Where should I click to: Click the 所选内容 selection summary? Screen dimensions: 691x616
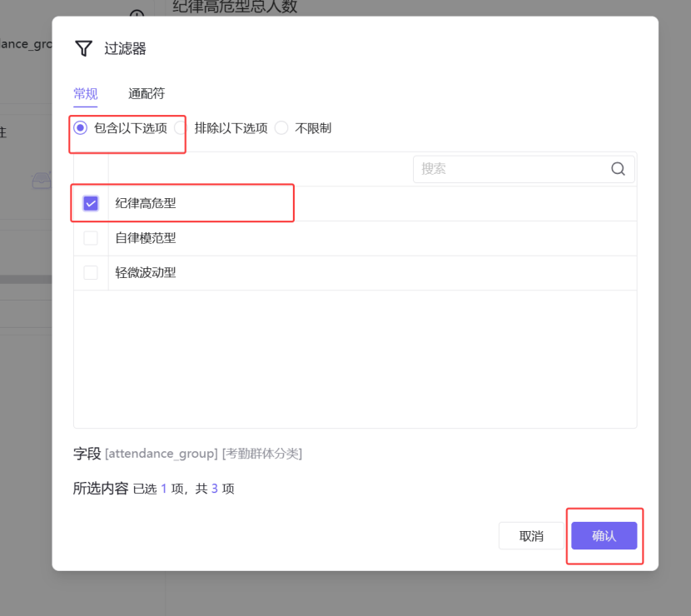pyautogui.click(x=153, y=488)
